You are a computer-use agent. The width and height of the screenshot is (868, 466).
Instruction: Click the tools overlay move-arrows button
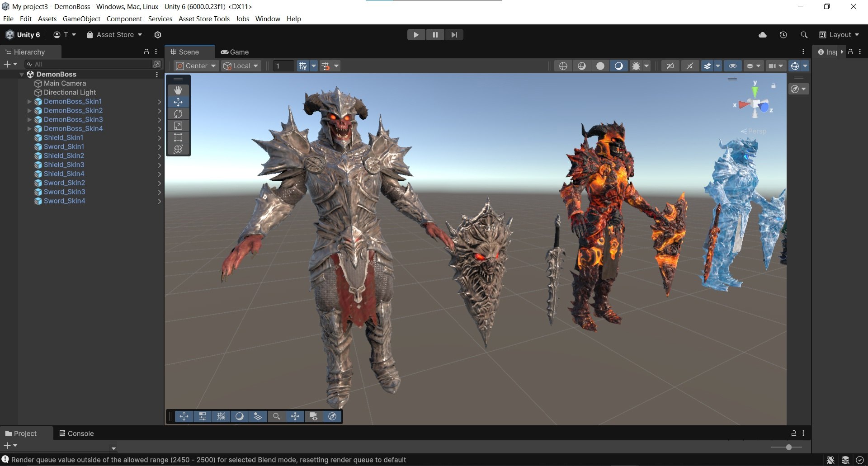[184, 416]
